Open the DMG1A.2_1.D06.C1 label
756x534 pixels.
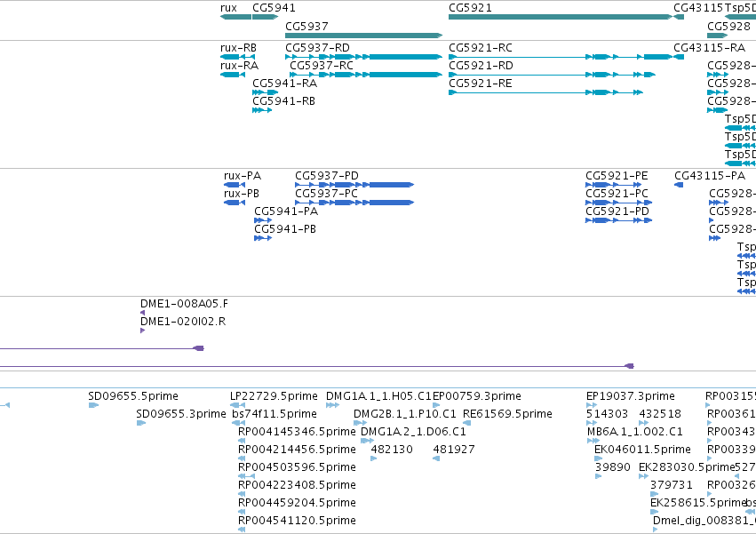point(413,432)
